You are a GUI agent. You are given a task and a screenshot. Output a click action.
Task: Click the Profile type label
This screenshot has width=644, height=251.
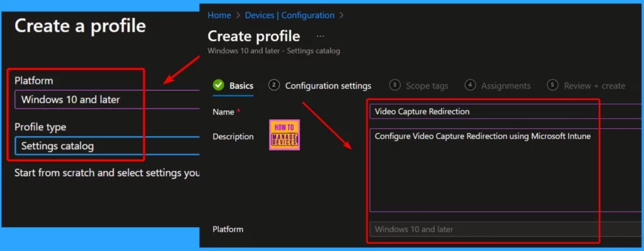click(x=40, y=127)
